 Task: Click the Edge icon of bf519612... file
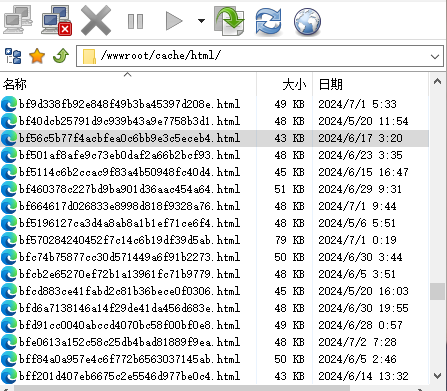pos(9,223)
